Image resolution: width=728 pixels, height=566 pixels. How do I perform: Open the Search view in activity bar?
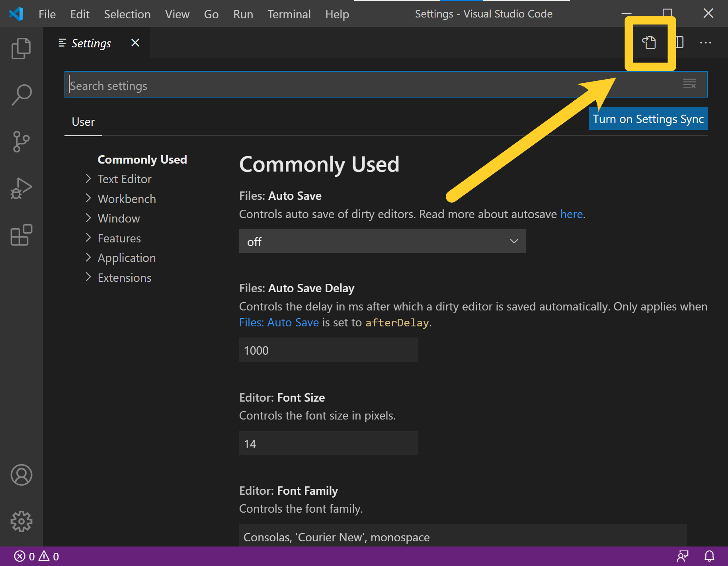click(x=21, y=95)
